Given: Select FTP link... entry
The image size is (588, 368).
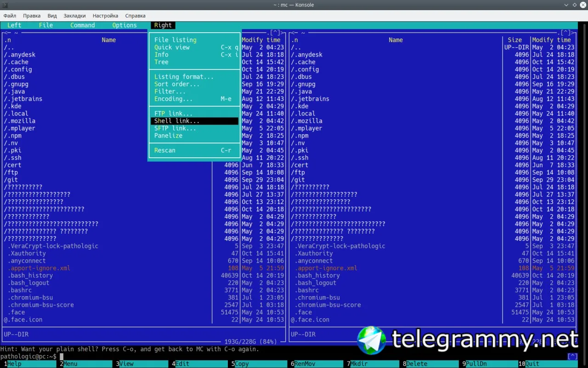Looking at the screenshot, I should pos(195,114).
